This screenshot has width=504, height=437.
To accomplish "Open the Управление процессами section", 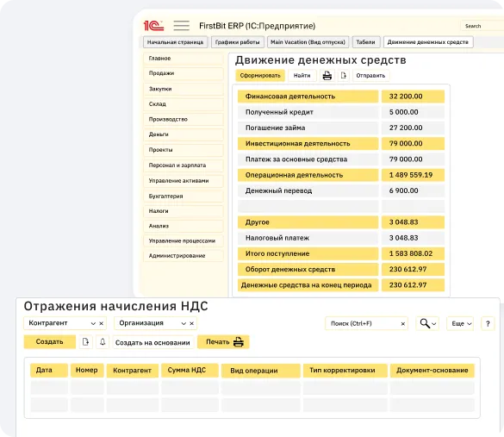I will 184,240.
